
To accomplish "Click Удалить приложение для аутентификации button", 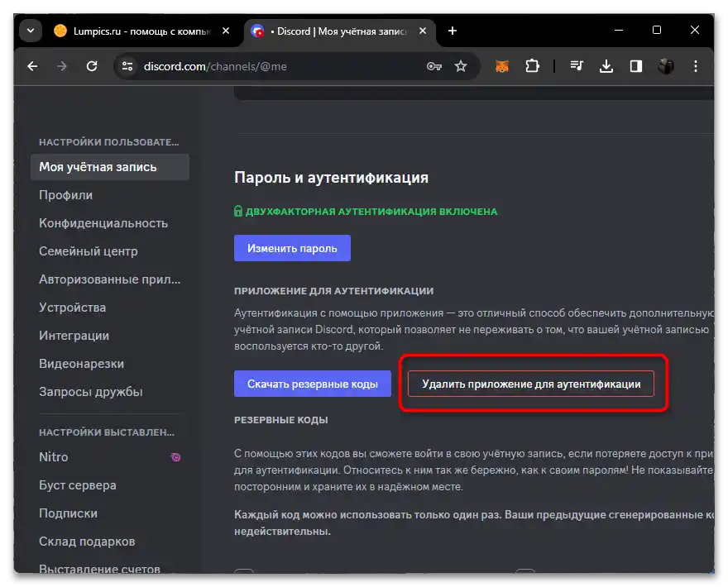I will point(531,384).
